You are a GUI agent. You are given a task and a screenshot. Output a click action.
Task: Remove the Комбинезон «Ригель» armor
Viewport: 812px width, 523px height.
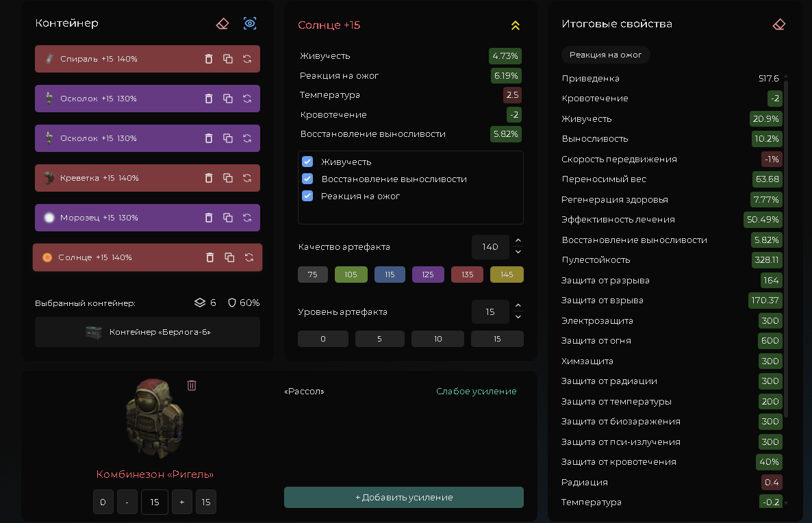tap(192, 385)
